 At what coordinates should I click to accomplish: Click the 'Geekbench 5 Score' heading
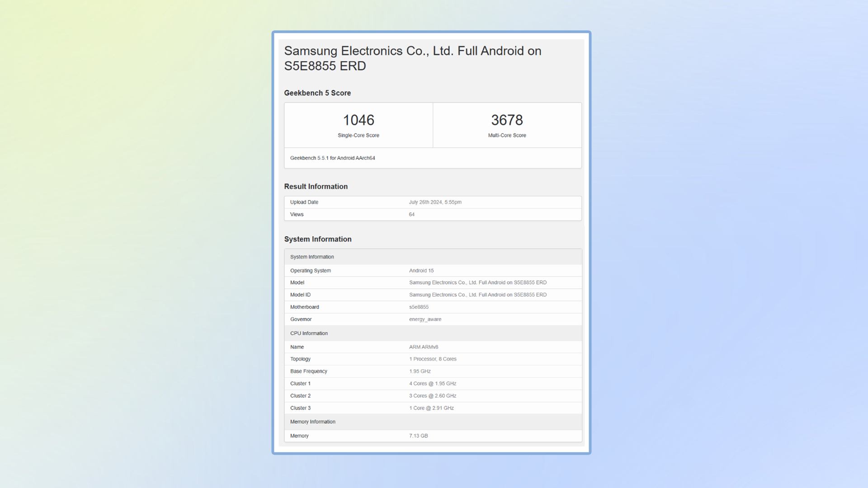coord(317,93)
